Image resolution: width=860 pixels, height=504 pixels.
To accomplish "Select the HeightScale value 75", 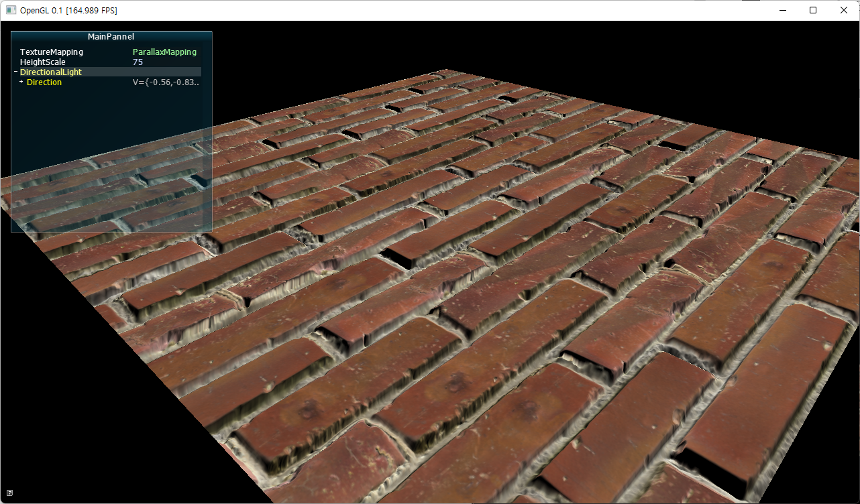I will tap(138, 62).
